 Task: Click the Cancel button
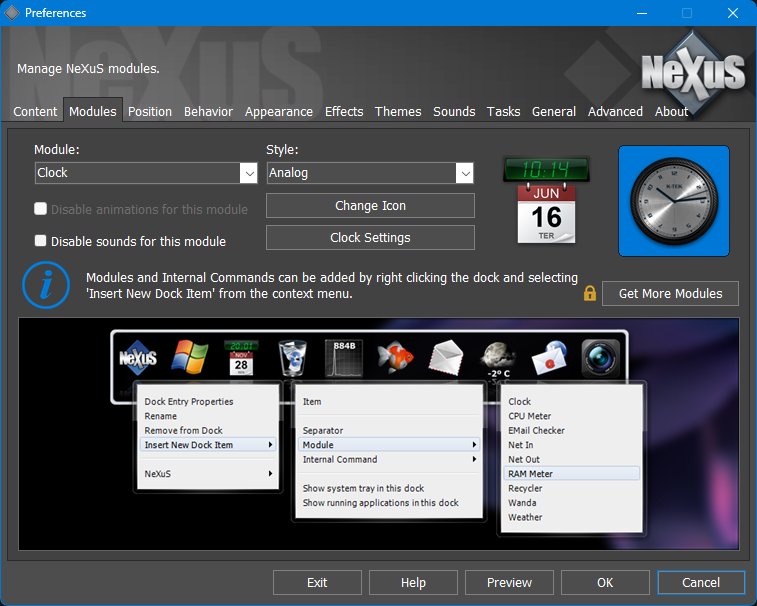701,582
